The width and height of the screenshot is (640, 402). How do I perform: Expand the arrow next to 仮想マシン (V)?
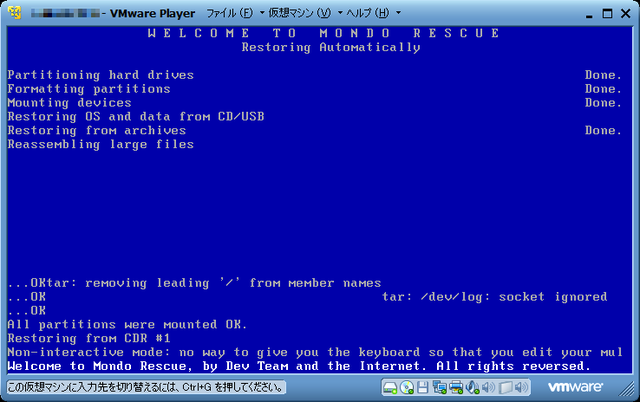pyautogui.click(x=340, y=13)
